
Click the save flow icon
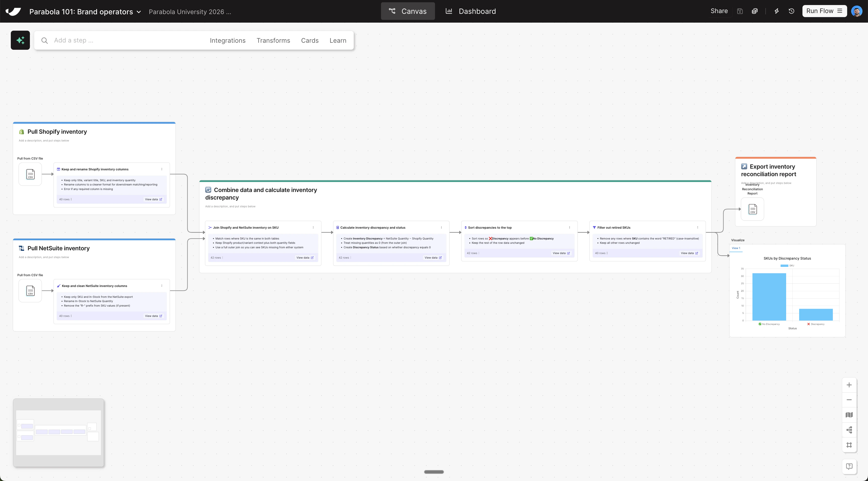coord(740,11)
